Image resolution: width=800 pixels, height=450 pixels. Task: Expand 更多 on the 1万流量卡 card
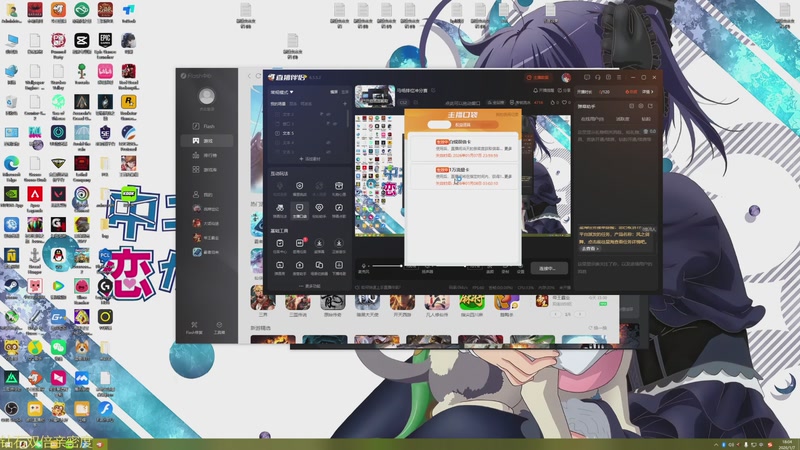pyautogui.click(x=508, y=176)
